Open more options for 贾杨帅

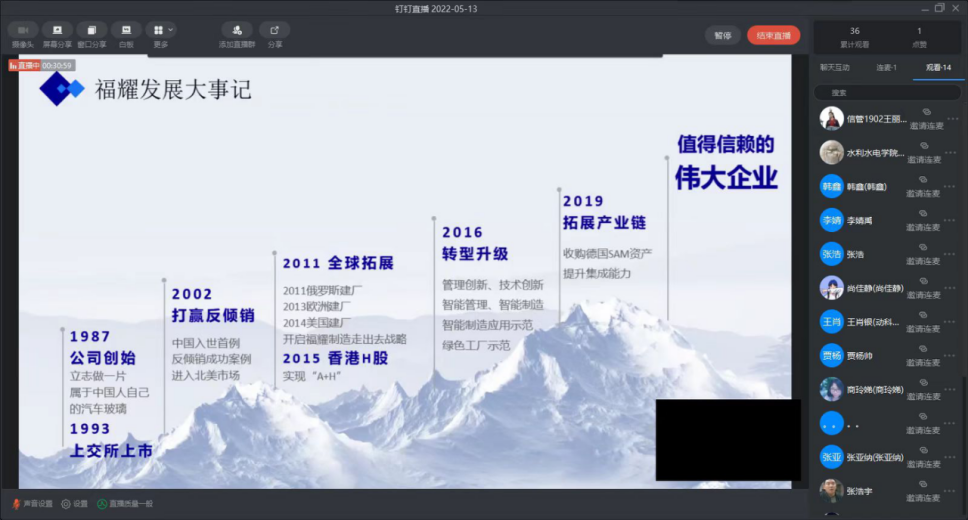tap(952, 355)
